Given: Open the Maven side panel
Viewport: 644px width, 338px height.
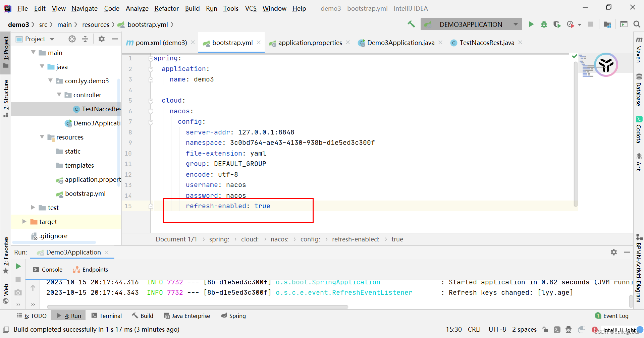Looking at the screenshot, I should (x=639, y=50).
